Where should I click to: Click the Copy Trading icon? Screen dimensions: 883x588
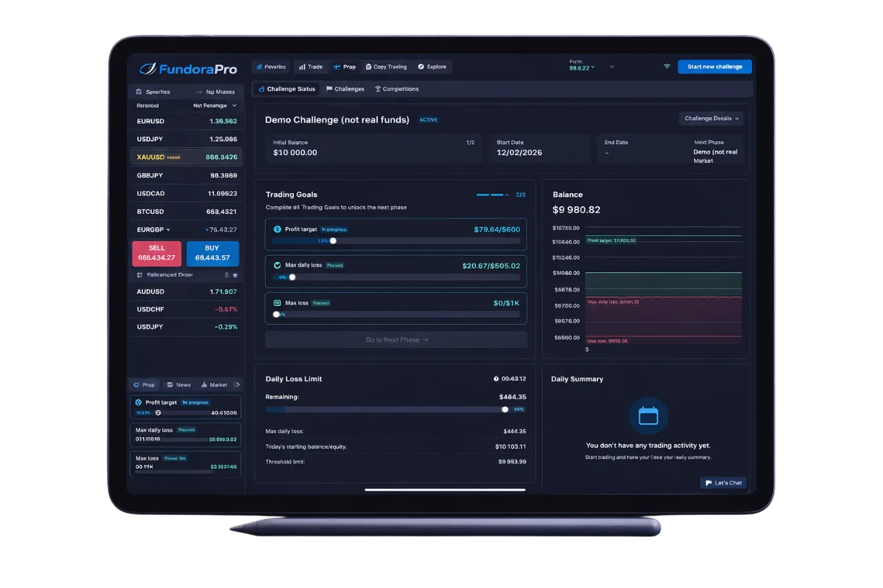368,67
